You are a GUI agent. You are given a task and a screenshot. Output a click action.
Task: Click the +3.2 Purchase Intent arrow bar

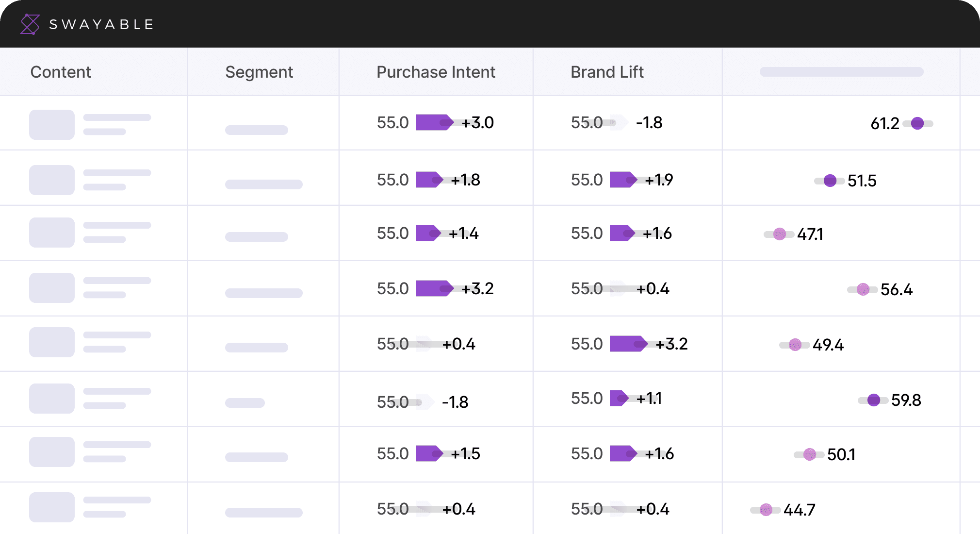pos(434,288)
